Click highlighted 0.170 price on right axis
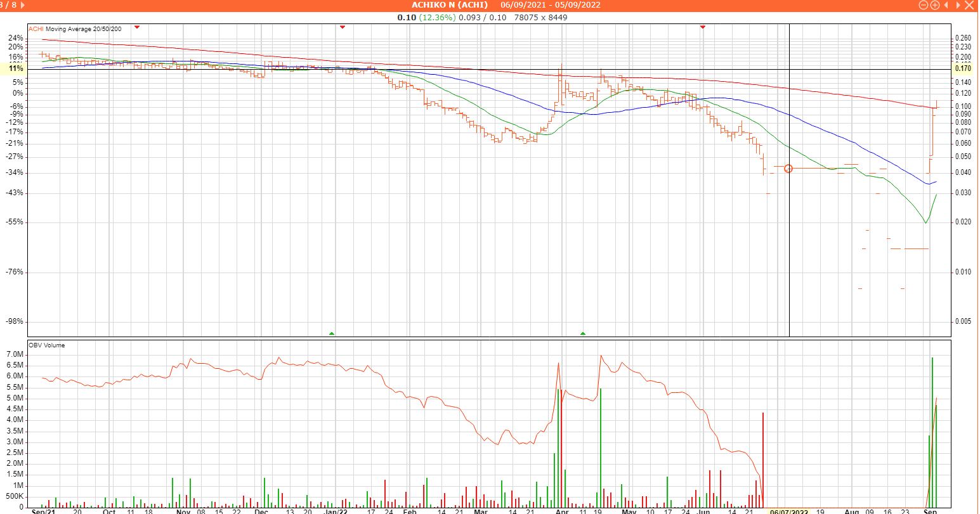 pos(962,68)
